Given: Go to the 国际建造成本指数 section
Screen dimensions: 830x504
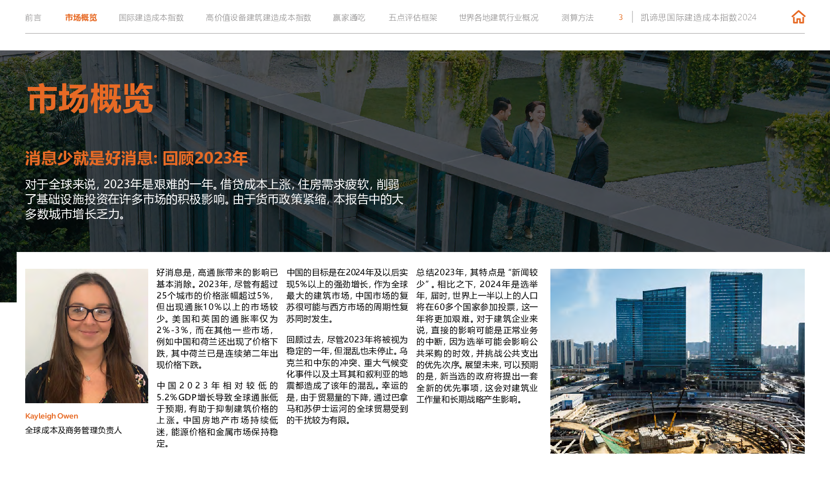Looking at the screenshot, I should pyautogui.click(x=151, y=18).
